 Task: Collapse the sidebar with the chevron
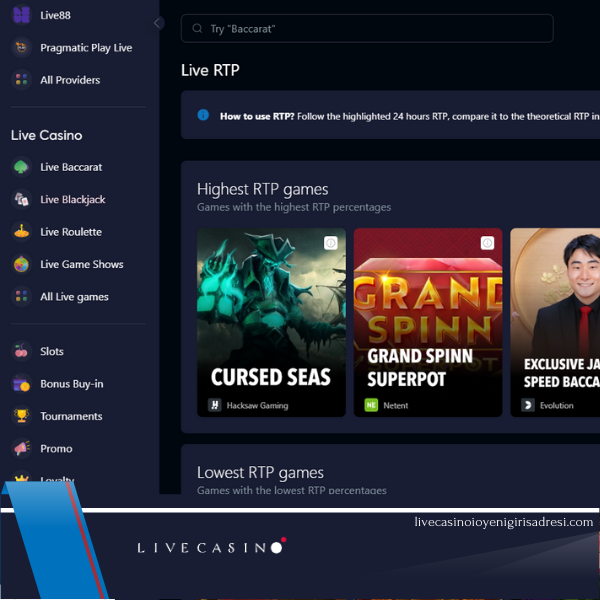point(157,23)
